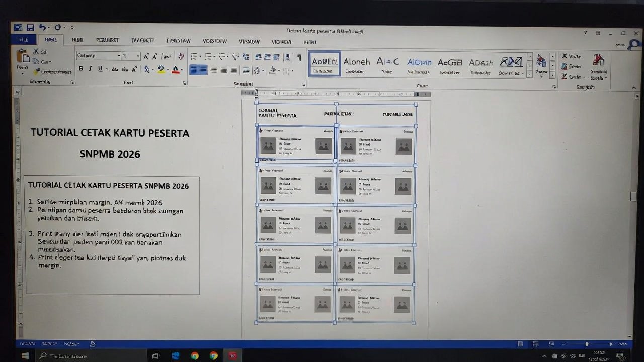Open the font size dropdown
Screen dimensions: 644x362
[x=138, y=56]
